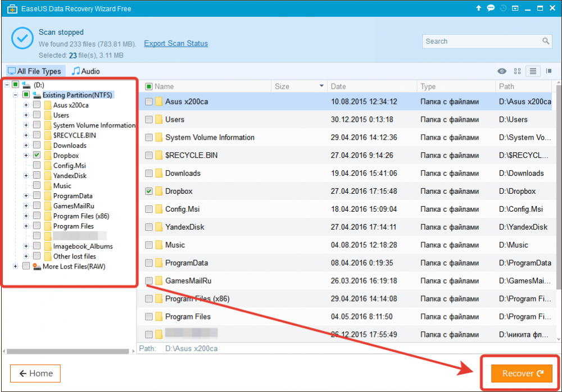Click the Dropbox folder icon in file list
562x392 pixels.
pyautogui.click(x=158, y=192)
